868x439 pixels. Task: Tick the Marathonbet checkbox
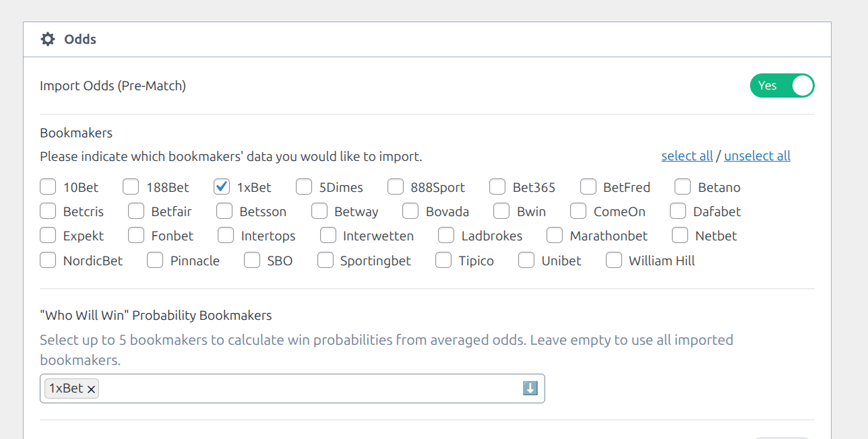[x=555, y=236]
